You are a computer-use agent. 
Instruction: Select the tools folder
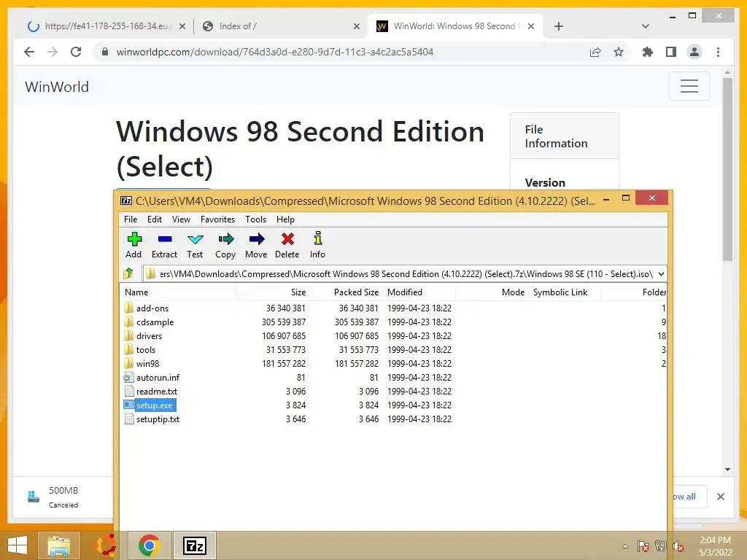146,349
